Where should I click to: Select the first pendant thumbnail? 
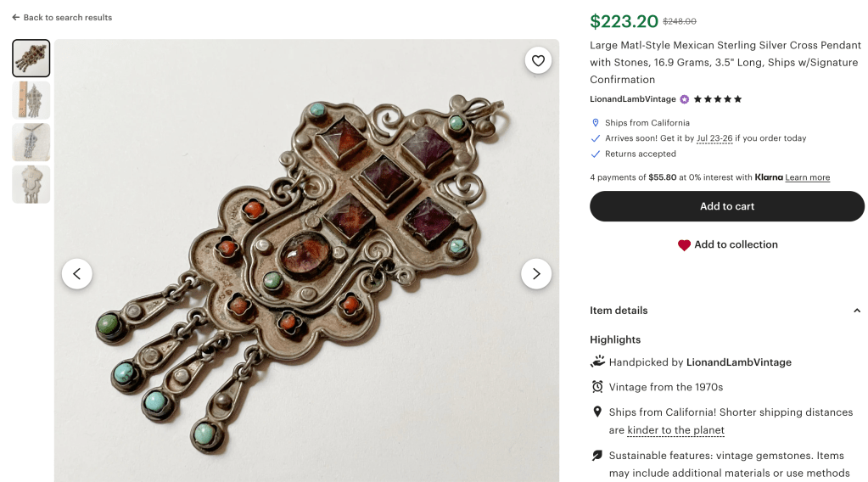click(x=31, y=59)
